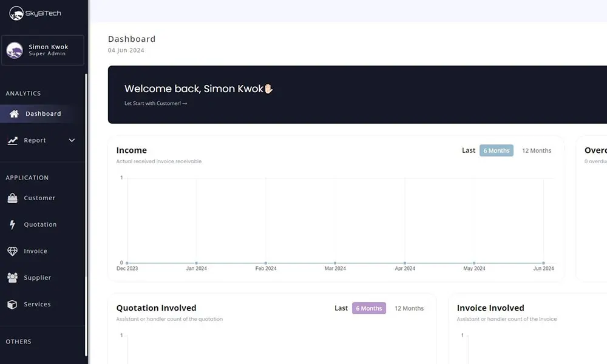Image resolution: width=607 pixels, height=364 pixels.
Task: Click the Invoice diamond icon
Action: point(12,251)
